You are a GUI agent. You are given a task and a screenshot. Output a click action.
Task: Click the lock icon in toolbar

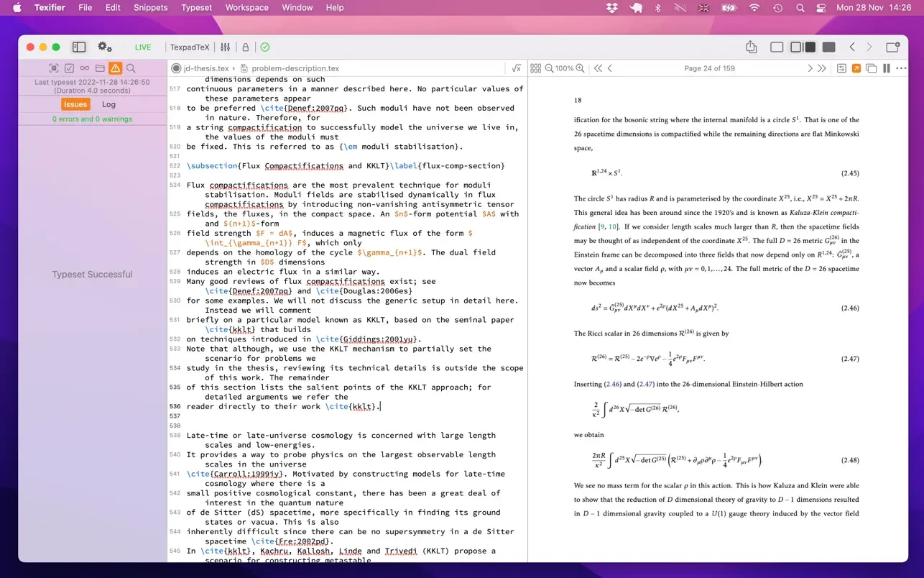pyautogui.click(x=245, y=47)
